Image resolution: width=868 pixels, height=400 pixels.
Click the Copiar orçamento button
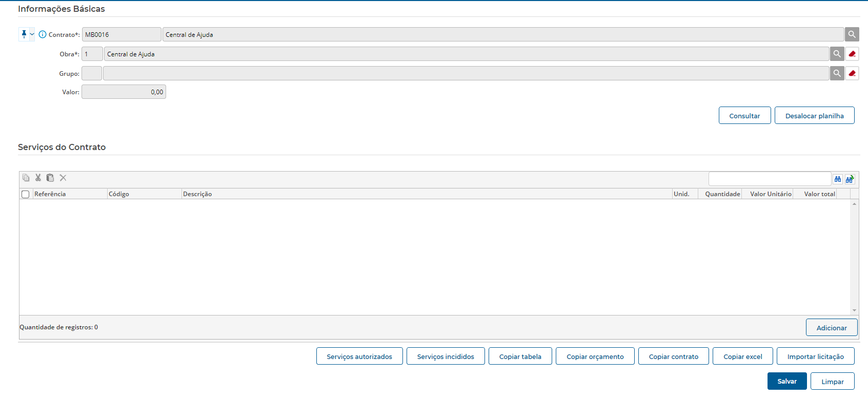click(595, 356)
